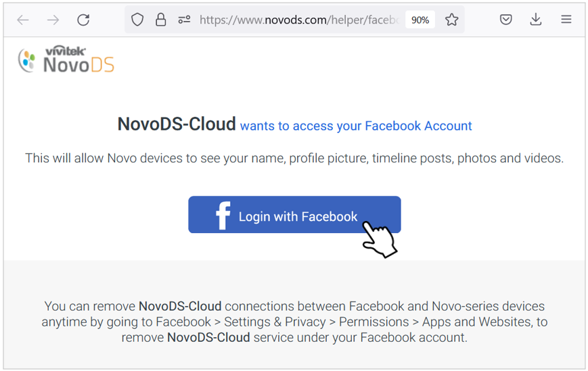Open the tracking protection shield icon
The width and height of the screenshot is (588, 371).
tap(137, 20)
